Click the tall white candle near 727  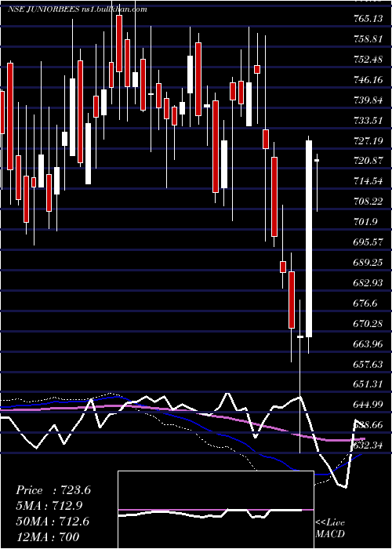309,238
